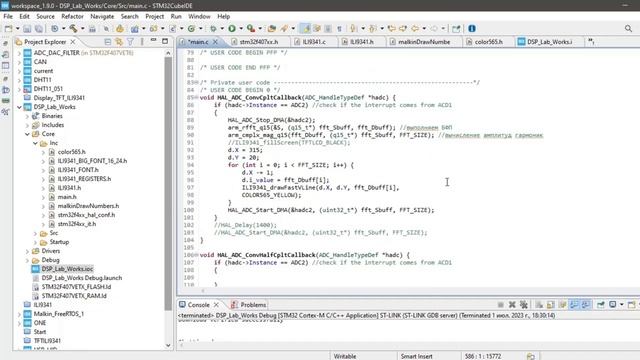Expand the Malkin_FreeRTOS_1 project
The image size is (640, 360).
pyautogui.click(x=19, y=314)
